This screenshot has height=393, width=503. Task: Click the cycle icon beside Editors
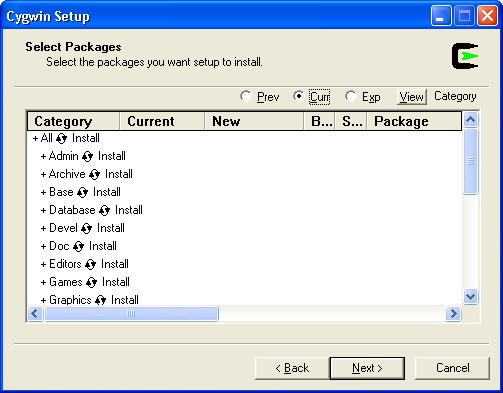click(x=90, y=264)
